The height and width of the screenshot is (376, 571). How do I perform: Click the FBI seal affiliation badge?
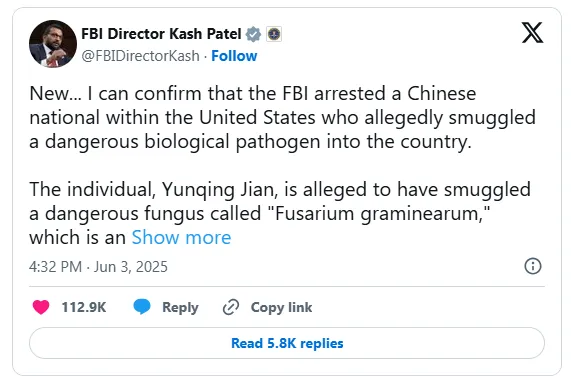click(274, 34)
